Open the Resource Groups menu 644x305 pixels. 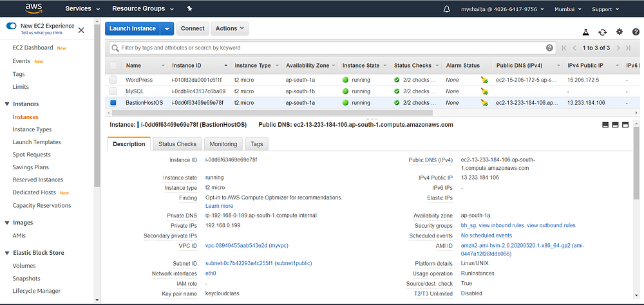[x=142, y=8]
